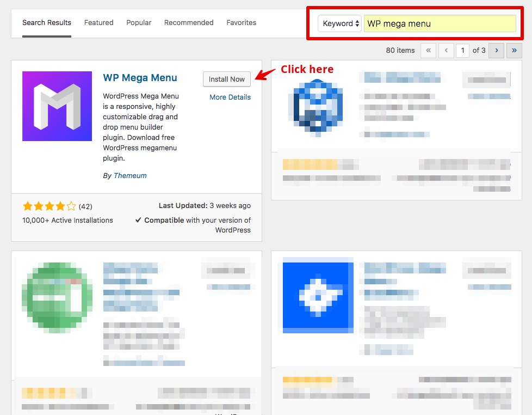Click the '(42)' rating count text
Image resolution: width=532 pixels, height=415 pixels.
coord(85,206)
